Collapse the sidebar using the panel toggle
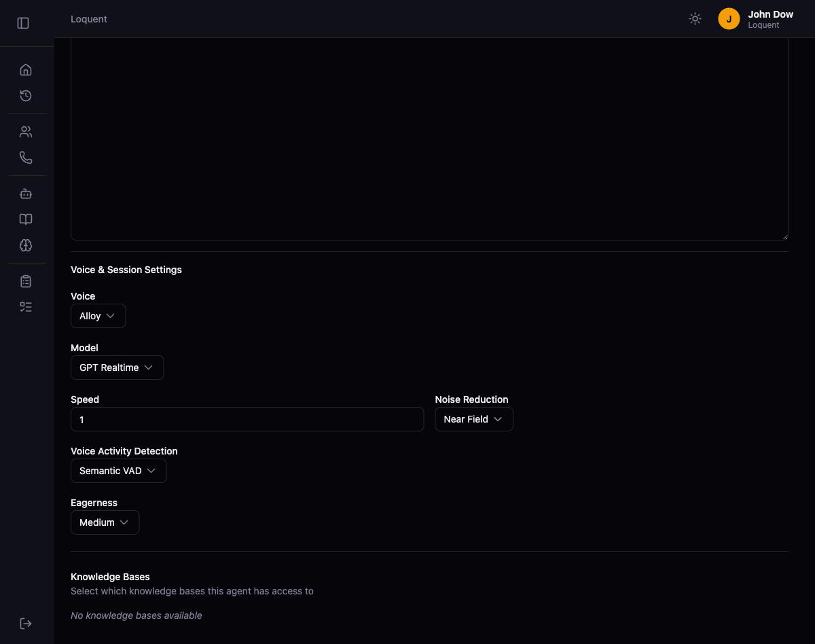 [x=23, y=22]
